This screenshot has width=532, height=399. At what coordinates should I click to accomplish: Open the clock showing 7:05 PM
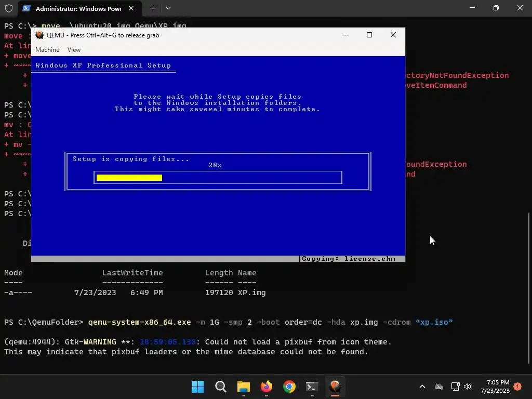coord(495,387)
